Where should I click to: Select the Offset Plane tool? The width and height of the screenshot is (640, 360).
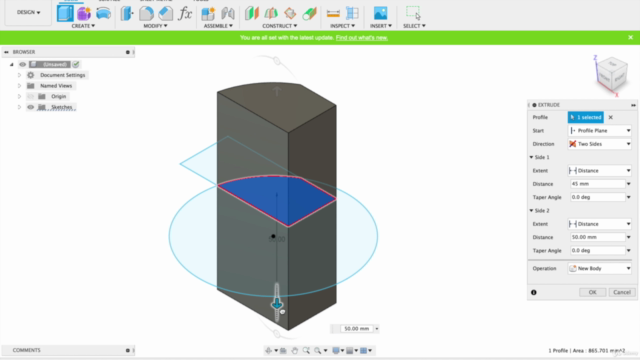[252, 13]
